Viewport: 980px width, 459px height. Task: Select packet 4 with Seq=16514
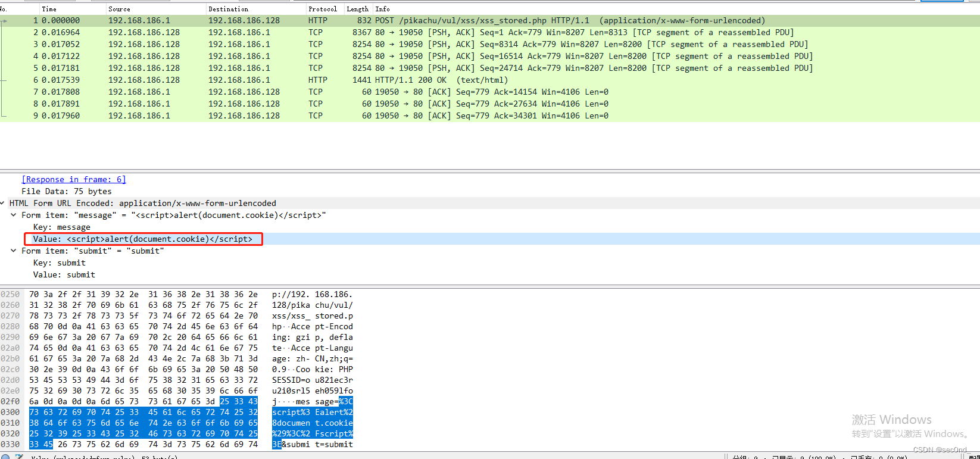point(490,56)
